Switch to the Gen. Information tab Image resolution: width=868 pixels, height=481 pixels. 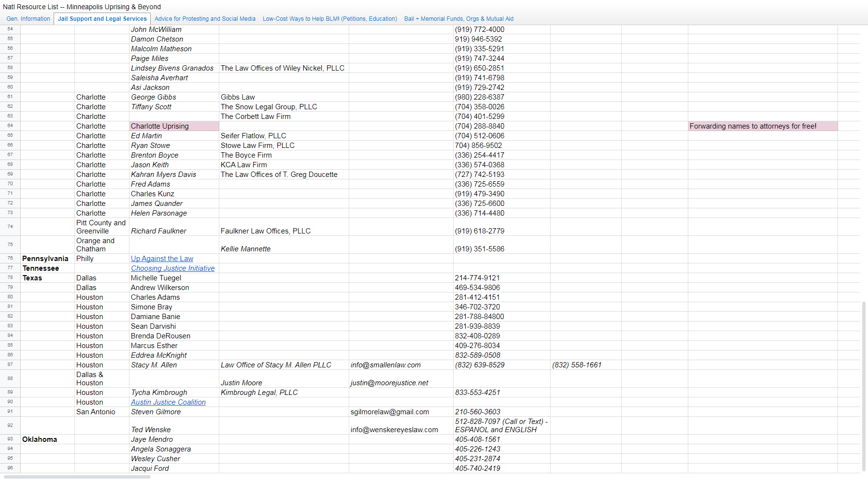pyautogui.click(x=28, y=19)
